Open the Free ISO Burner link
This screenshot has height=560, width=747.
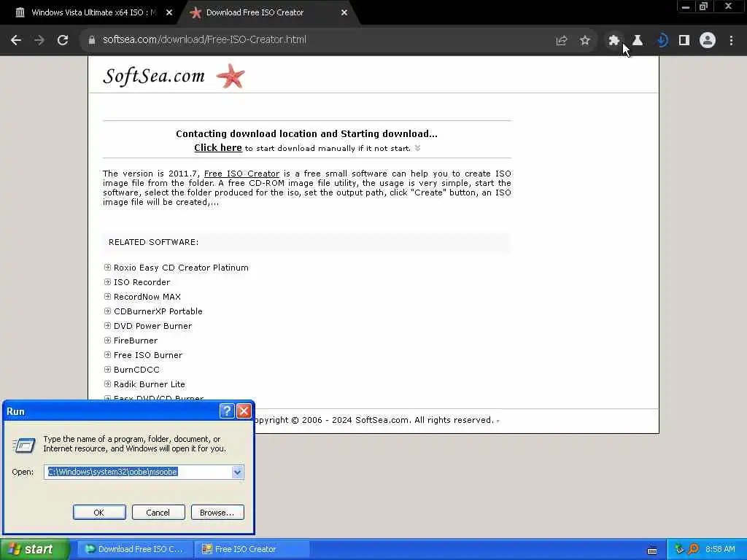pos(147,355)
